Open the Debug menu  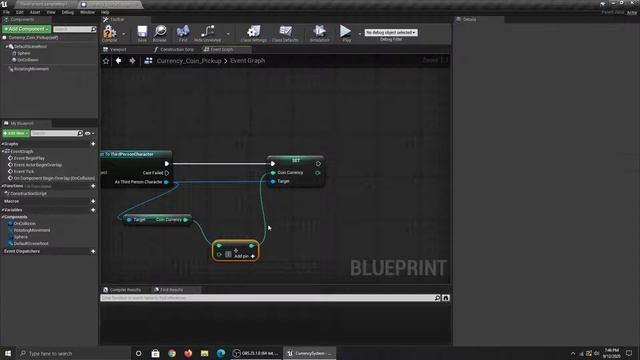pos(68,12)
